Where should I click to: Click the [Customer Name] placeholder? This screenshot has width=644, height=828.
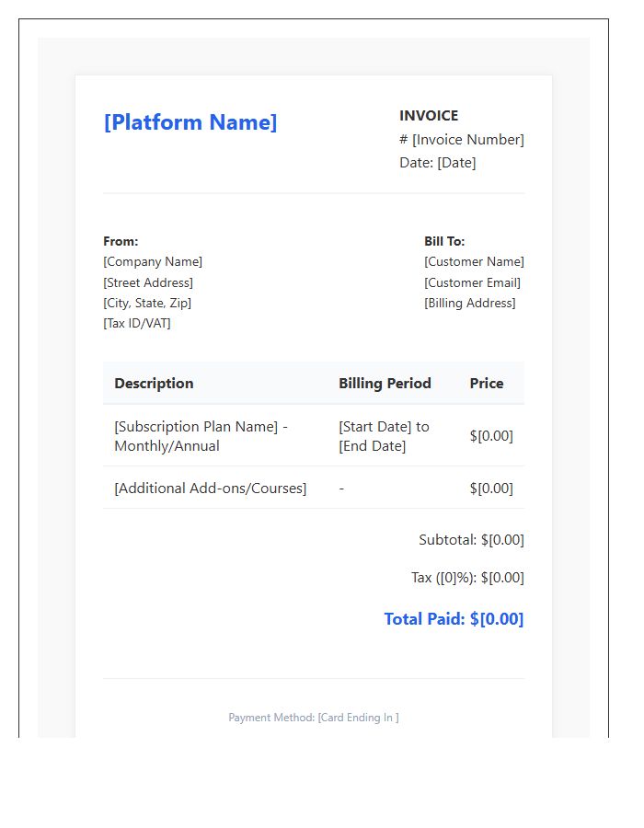click(x=474, y=261)
